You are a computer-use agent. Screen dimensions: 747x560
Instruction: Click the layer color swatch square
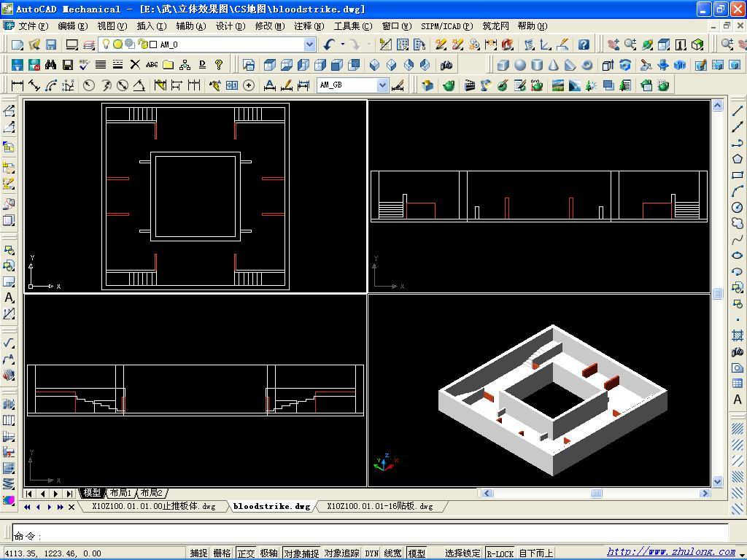(x=153, y=44)
